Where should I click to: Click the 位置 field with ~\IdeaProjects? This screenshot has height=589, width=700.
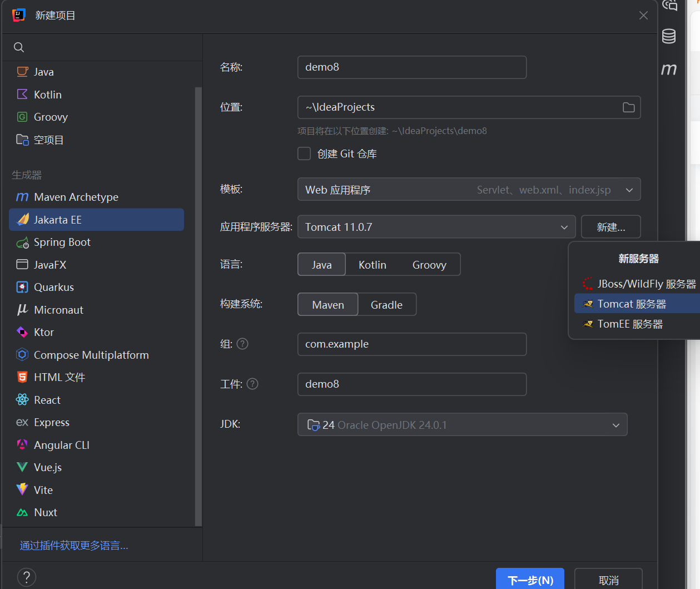469,107
